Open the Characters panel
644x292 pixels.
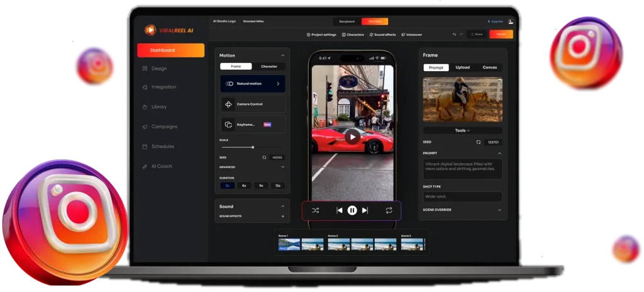click(x=353, y=35)
